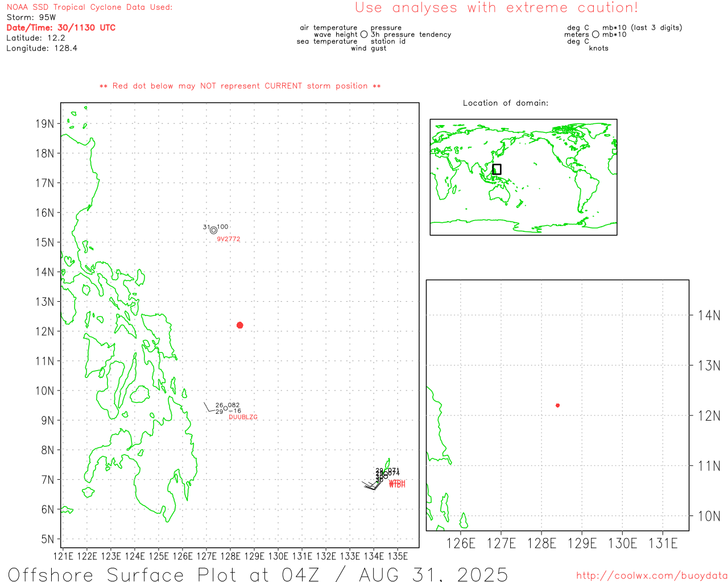728x582 pixels.
Task: Click the 9V2772 station circle marker
Action: (x=213, y=230)
